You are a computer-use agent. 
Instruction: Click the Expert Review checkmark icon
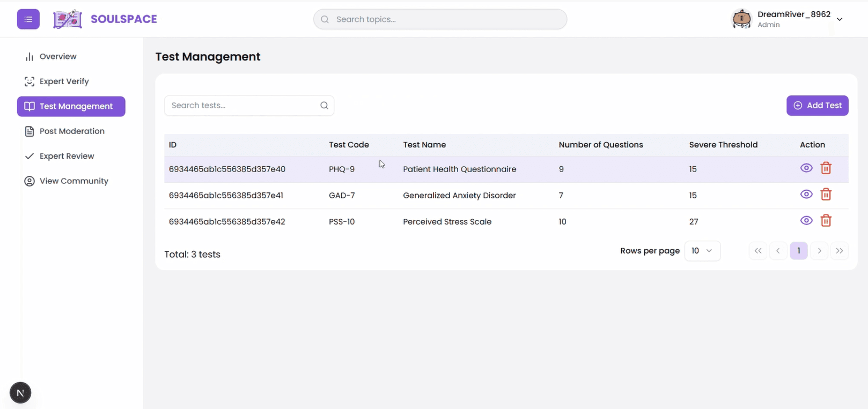[30, 156]
